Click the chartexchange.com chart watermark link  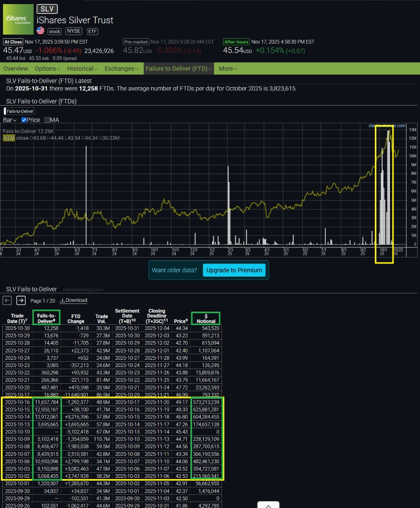(x=387, y=126)
